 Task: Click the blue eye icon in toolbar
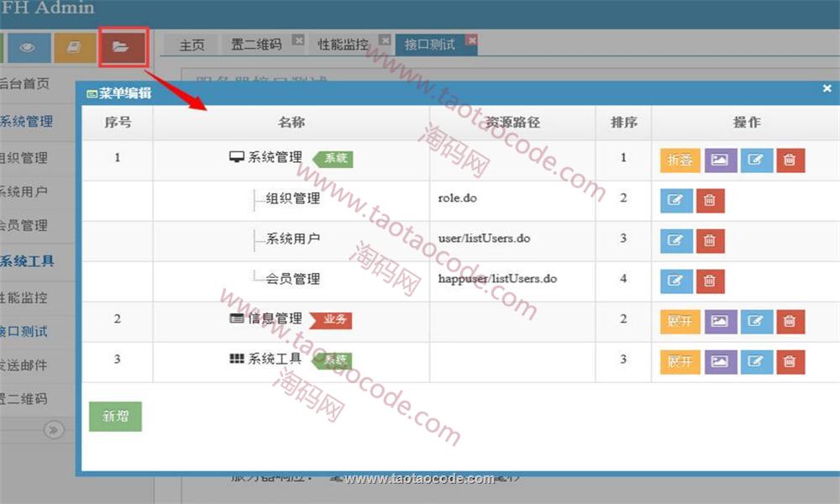28,48
